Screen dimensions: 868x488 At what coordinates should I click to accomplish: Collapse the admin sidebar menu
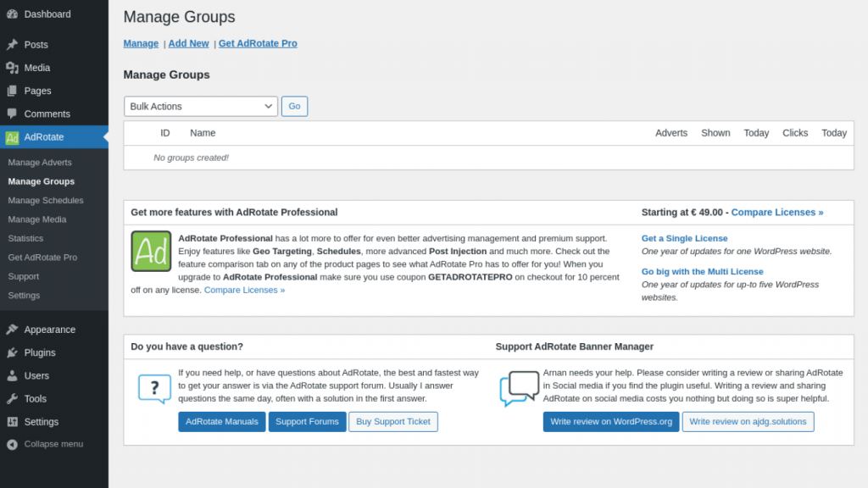53,444
